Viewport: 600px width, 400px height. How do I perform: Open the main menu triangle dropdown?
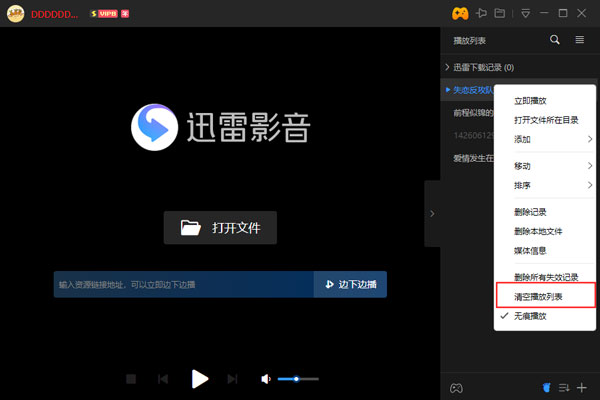point(526,14)
